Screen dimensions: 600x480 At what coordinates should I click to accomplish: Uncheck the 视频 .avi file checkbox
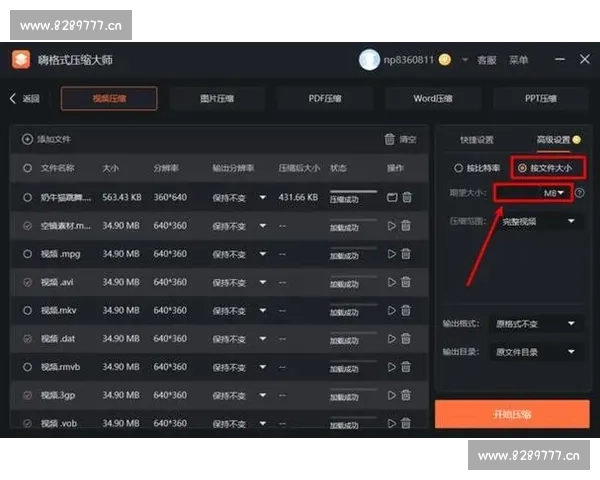pyautogui.click(x=27, y=282)
